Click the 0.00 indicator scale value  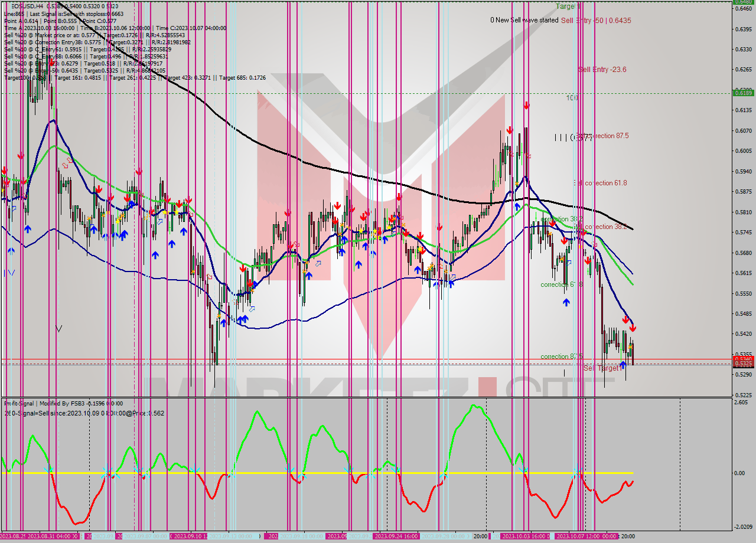click(740, 473)
